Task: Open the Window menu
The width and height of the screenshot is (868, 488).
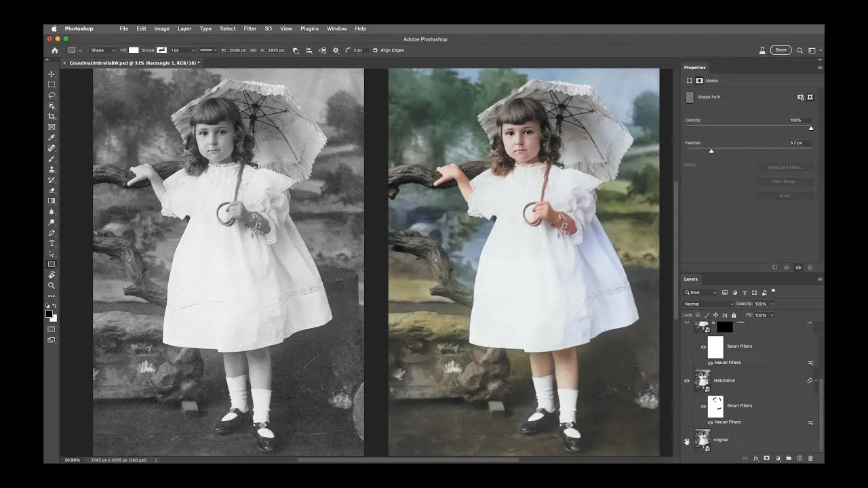Action: 337,28
